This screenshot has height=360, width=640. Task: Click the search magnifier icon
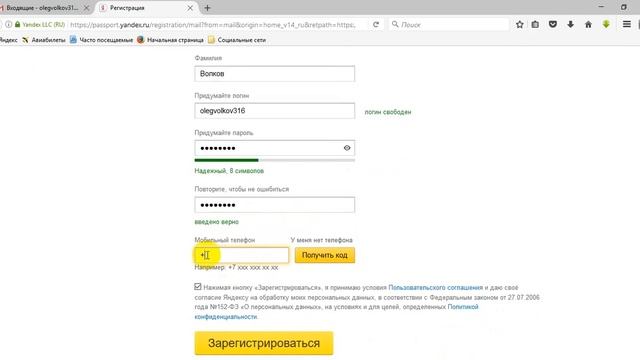pyautogui.click(x=395, y=24)
